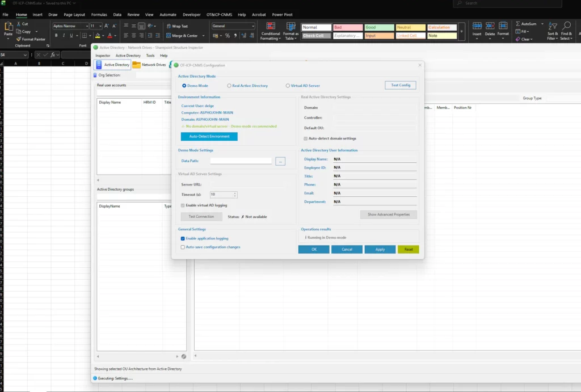Click the AutoSum sigma icon
The width and height of the screenshot is (581, 392).
pyautogui.click(x=518, y=24)
